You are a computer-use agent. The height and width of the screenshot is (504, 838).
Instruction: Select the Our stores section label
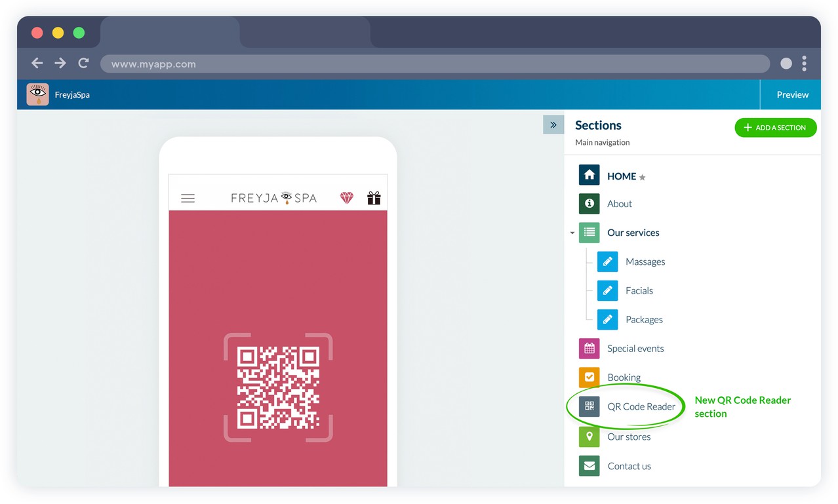pos(629,436)
